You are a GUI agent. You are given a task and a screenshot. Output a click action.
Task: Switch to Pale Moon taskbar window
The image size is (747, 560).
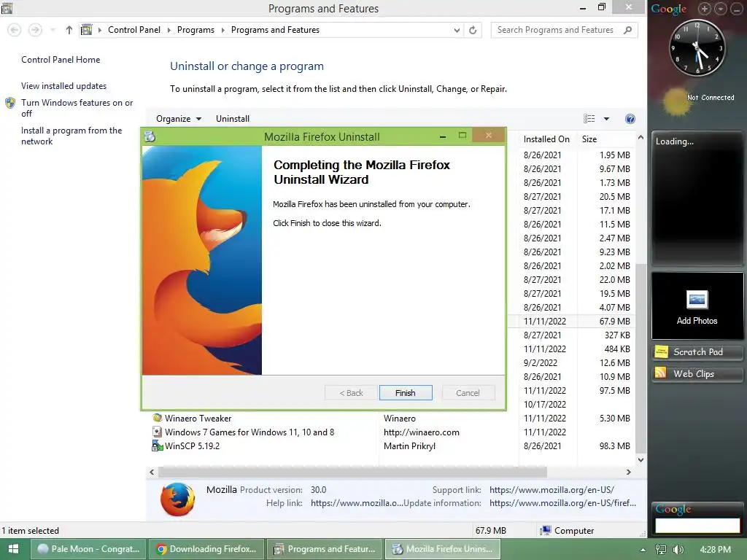tap(88, 549)
